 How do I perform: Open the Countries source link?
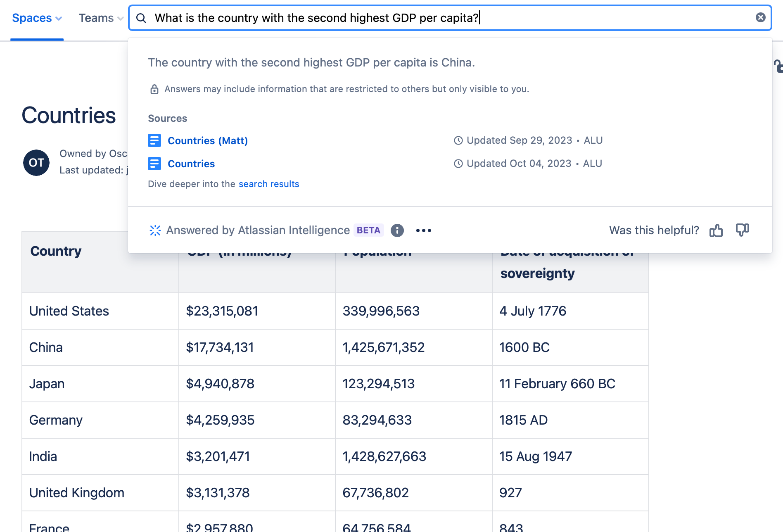click(x=191, y=164)
